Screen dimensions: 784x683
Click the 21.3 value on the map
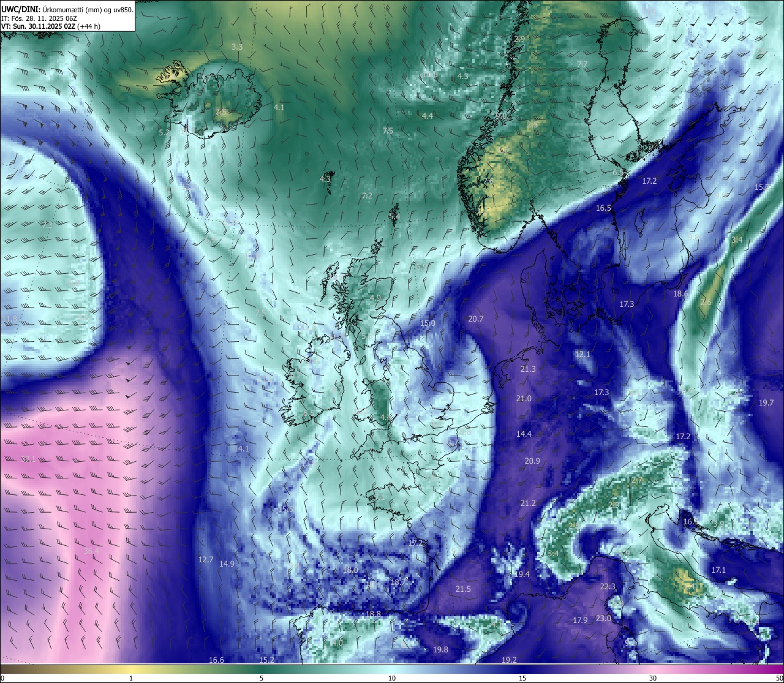pos(527,369)
